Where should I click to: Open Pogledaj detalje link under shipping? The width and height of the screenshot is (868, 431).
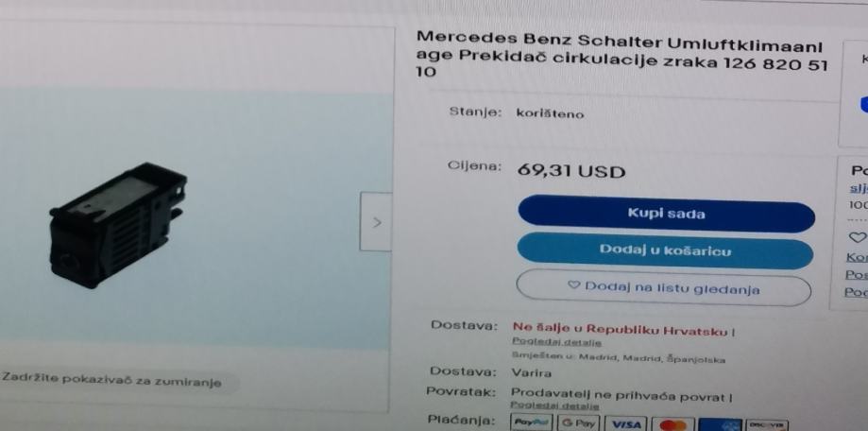tap(557, 342)
